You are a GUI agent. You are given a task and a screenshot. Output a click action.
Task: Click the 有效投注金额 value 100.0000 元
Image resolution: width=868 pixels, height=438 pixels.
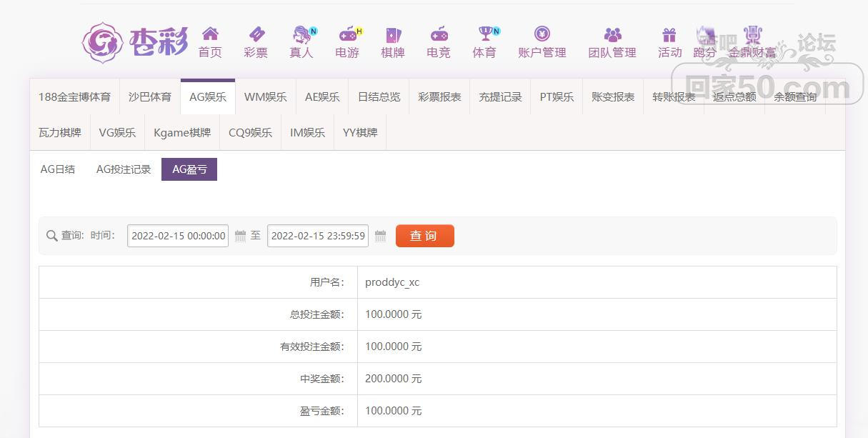click(394, 347)
